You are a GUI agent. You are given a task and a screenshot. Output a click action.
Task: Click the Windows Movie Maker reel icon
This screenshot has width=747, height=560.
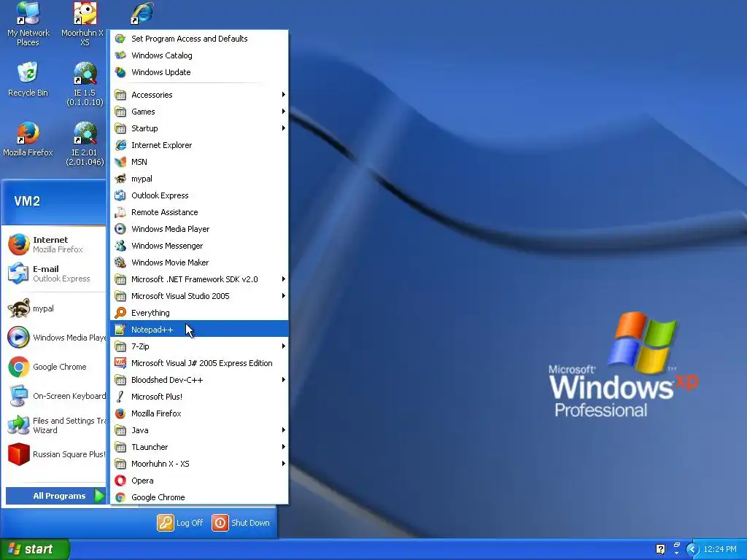click(120, 262)
